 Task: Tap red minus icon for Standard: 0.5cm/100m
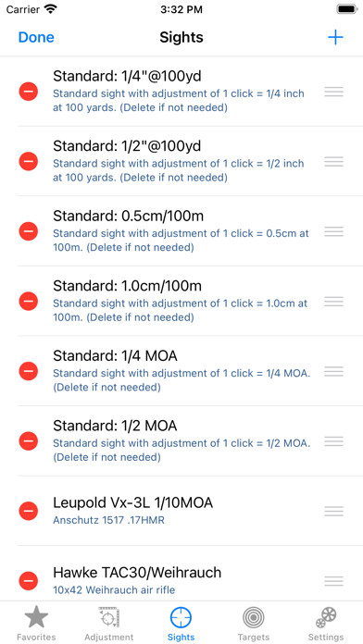(x=29, y=231)
